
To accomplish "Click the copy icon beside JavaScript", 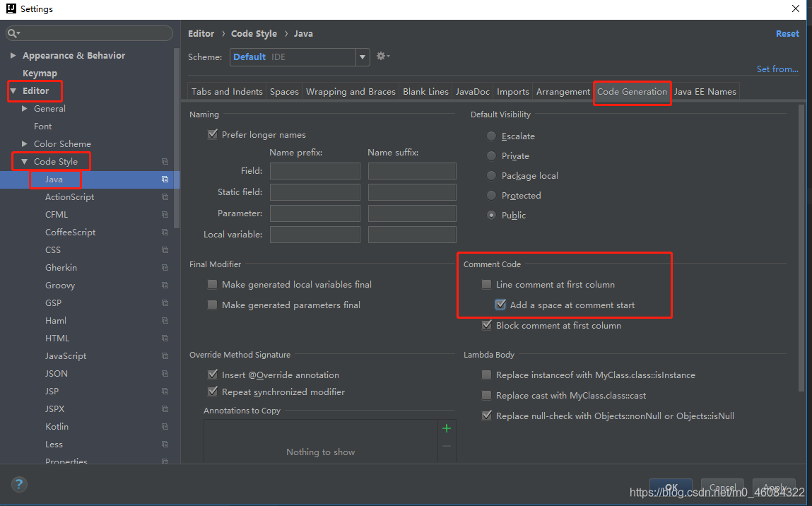I will pos(165,355).
